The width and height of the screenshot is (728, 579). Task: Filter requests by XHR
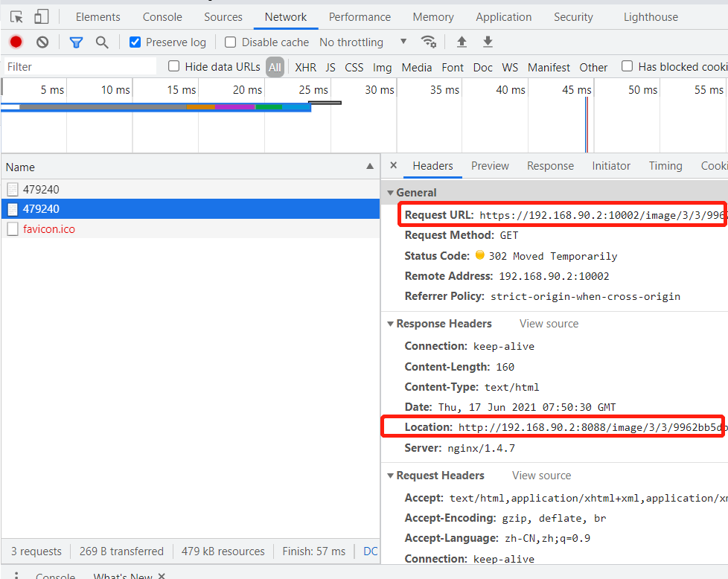point(305,67)
